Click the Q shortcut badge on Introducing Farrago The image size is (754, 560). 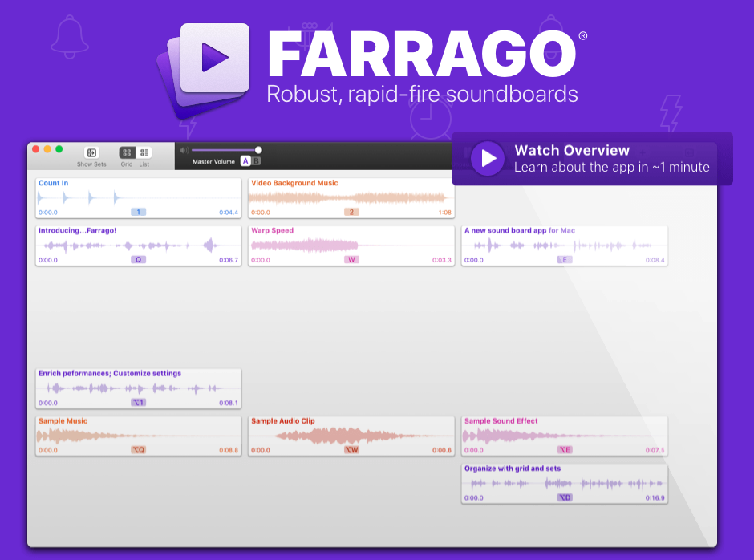tap(139, 260)
